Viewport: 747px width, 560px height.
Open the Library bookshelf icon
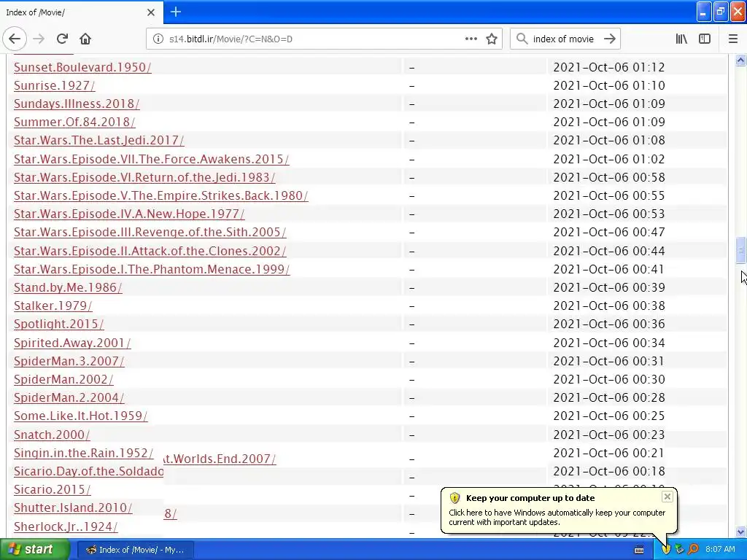pos(681,39)
